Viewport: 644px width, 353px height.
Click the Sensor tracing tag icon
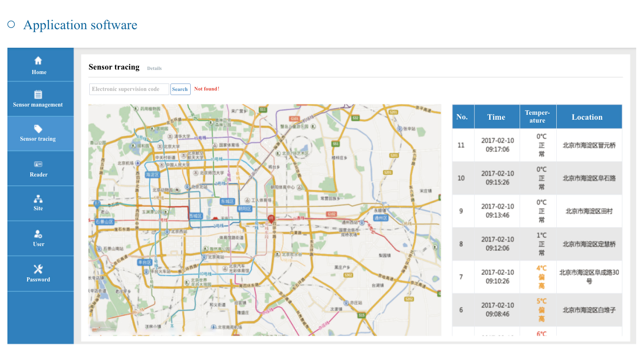(x=38, y=129)
